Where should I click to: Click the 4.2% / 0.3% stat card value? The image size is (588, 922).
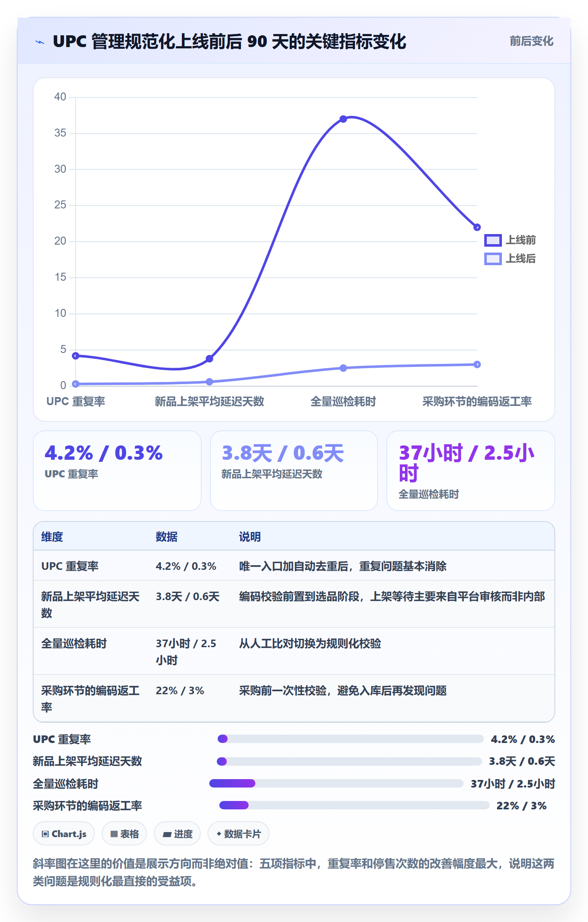click(103, 453)
